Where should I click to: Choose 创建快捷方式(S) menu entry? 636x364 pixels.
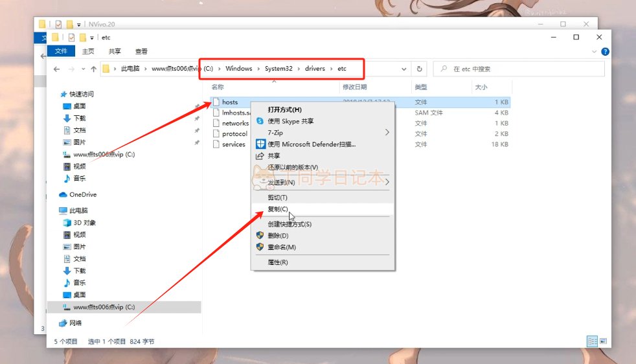323,224
